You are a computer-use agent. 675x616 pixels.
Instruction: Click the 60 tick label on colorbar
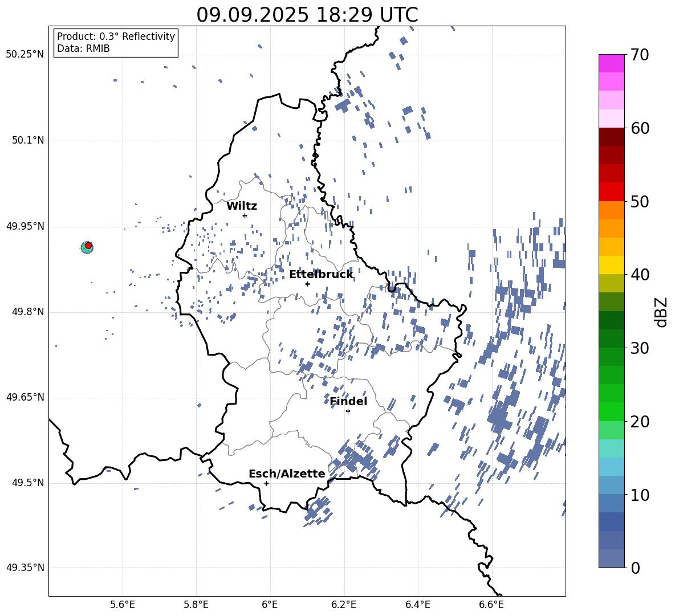coord(640,128)
